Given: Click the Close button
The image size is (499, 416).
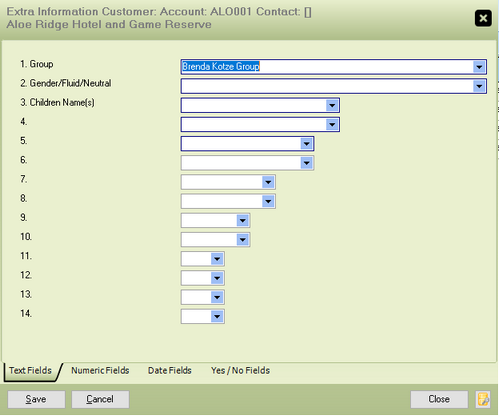Looking at the screenshot, I should (439, 399).
